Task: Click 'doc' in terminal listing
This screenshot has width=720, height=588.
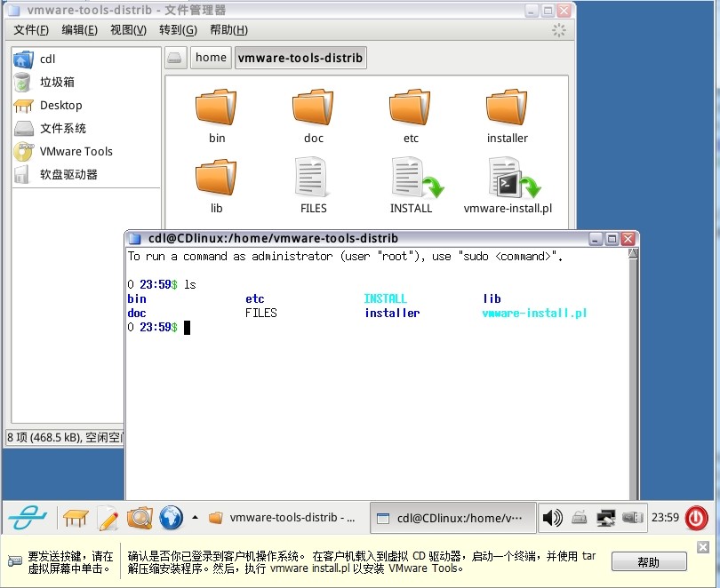Action: (137, 314)
